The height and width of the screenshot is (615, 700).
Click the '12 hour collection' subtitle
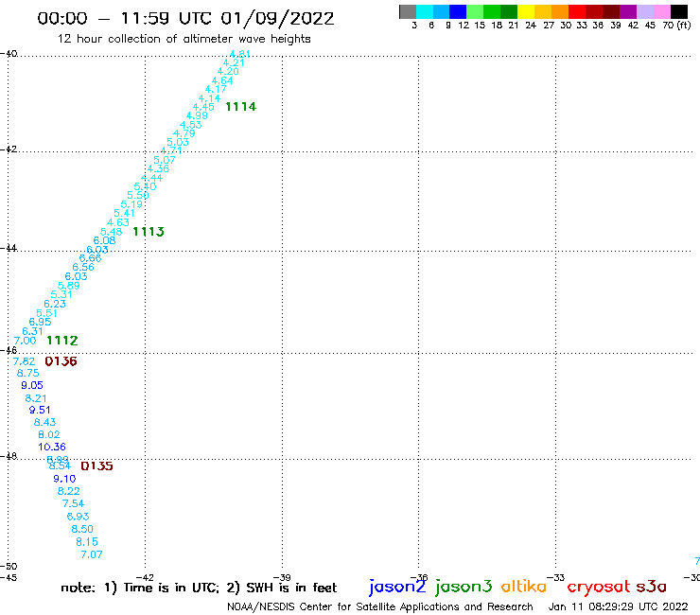pyautogui.click(x=184, y=39)
